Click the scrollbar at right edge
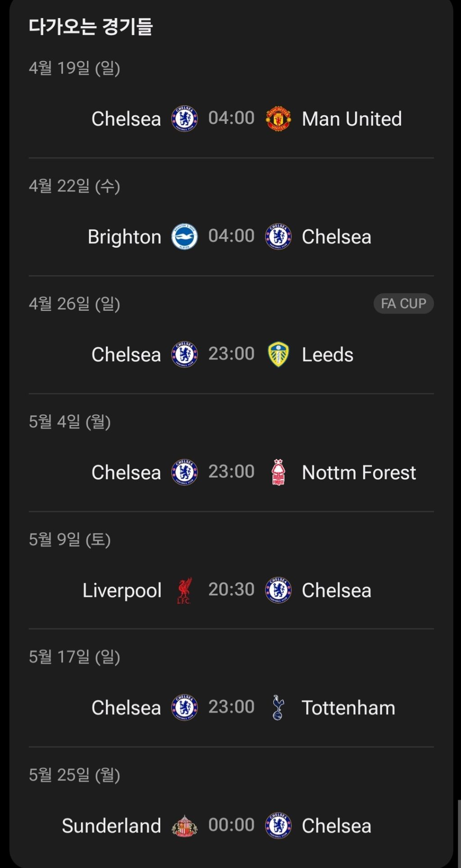 click(x=459, y=833)
